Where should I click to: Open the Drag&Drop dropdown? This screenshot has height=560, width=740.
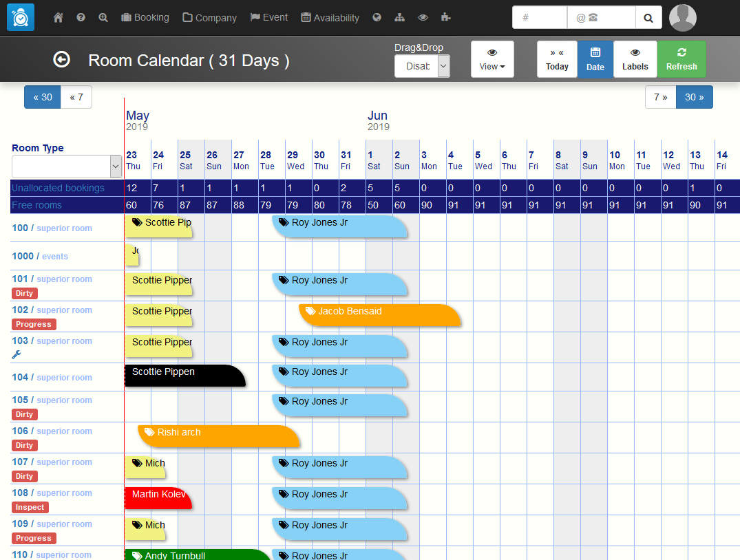click(x=422, y=66)
